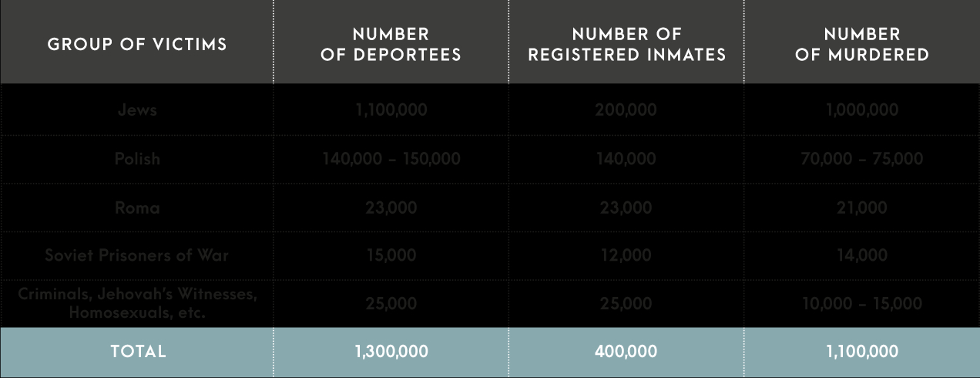Click the Soviet Prisoners of War label
Image resolution: width=980 pixels, height=378 pixels.
pyautogui.click(x=137, y=255)
